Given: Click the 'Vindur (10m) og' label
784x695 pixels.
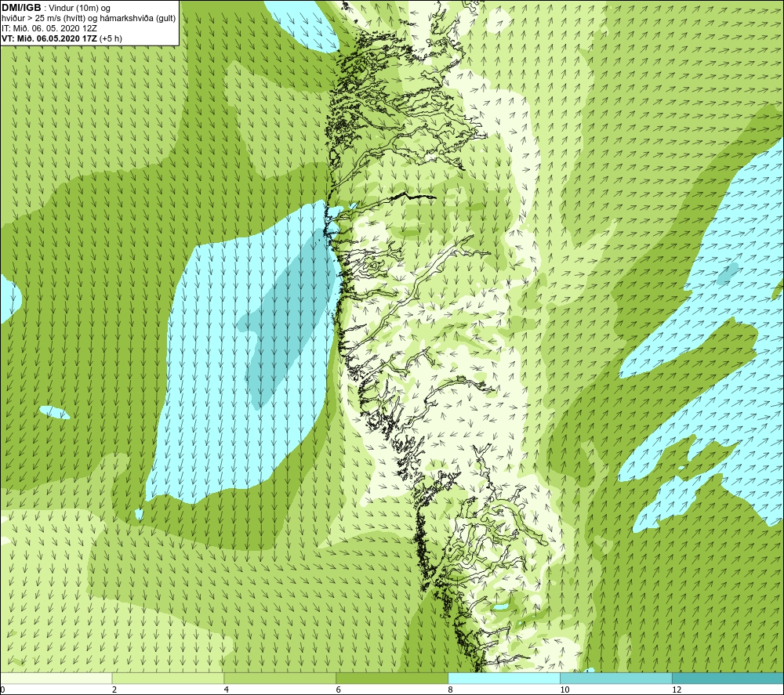Looking at the screenshot, I should pos(81,8).
